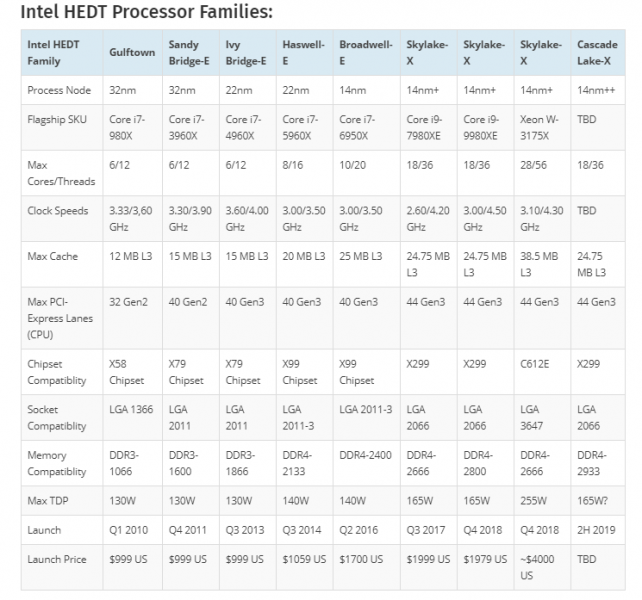Select the 255W TDP cell

coord(534,500)
